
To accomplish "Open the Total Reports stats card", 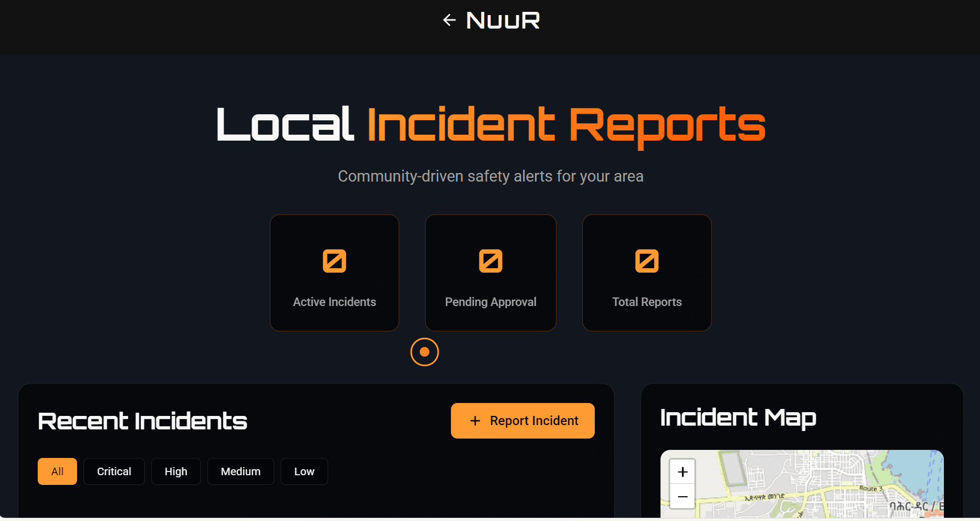I will click(x=647, y=273).
